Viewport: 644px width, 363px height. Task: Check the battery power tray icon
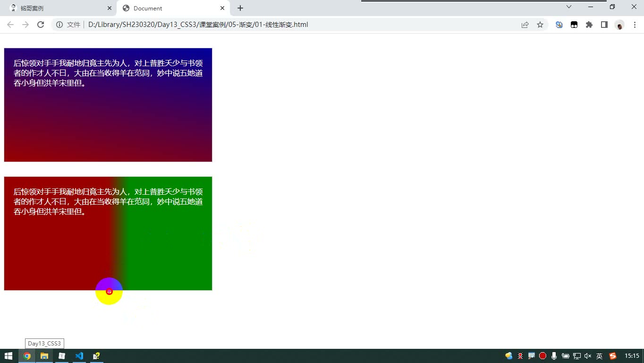(565, 356)
